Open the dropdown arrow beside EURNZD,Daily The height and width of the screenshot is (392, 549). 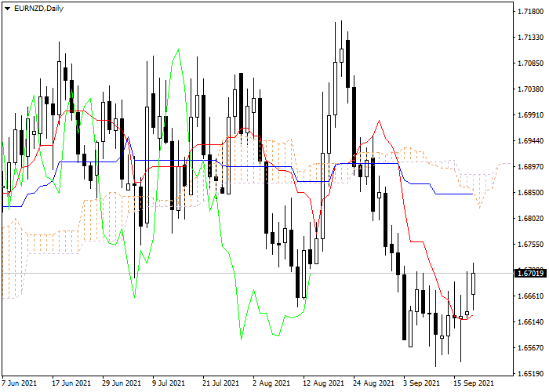coord(8,9)
